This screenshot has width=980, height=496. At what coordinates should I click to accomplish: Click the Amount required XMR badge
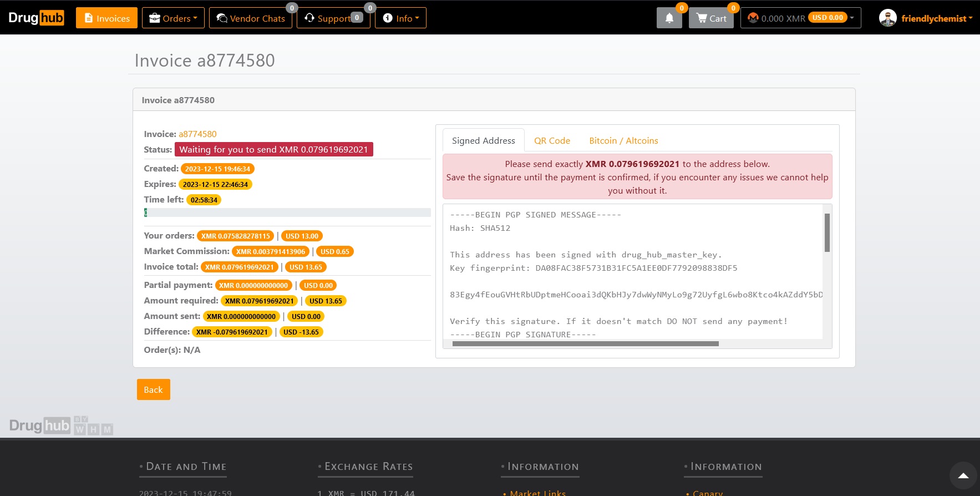(x=259, y=301)
